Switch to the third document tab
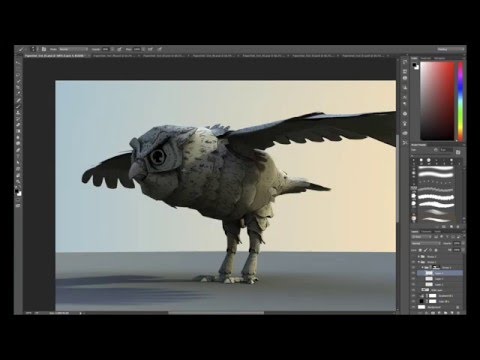The height and width of the screenshot is (360, 480). [x=164, y=56]
